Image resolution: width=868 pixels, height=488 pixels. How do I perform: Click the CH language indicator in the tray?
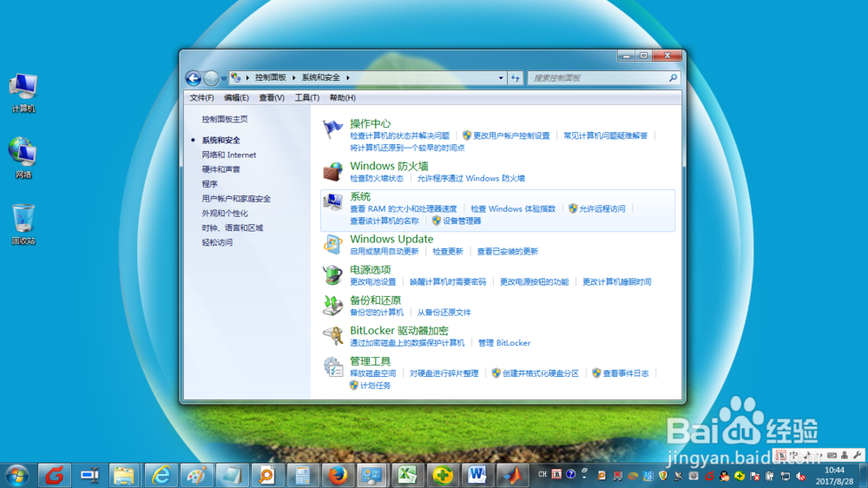pos(542,475)
